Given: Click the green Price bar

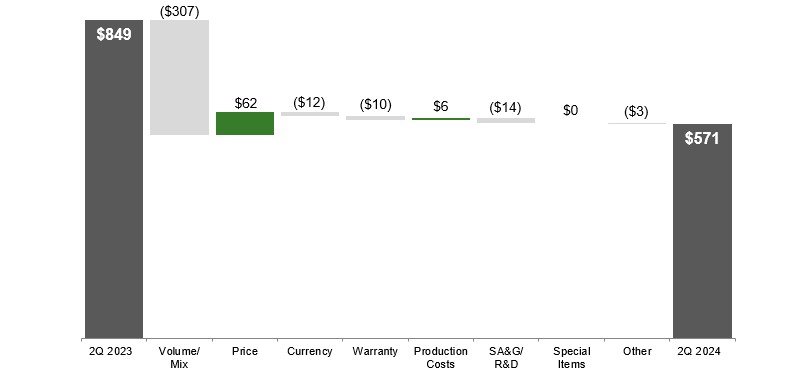Looking at the screenshot, I should [245, 123].
